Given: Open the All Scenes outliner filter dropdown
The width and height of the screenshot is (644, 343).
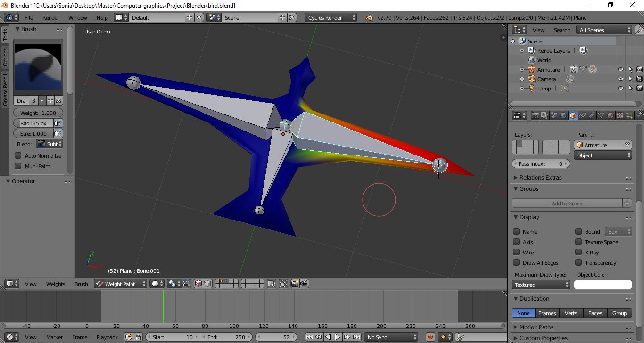Looking at the screenshot, I should (604, 30).
